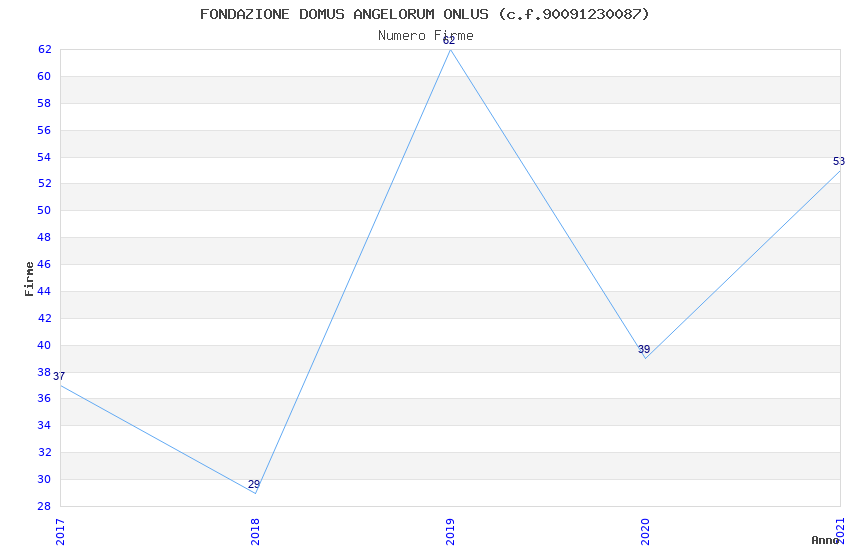Click the data point label 29
The image size is (850, 550).
coord(254,484)
